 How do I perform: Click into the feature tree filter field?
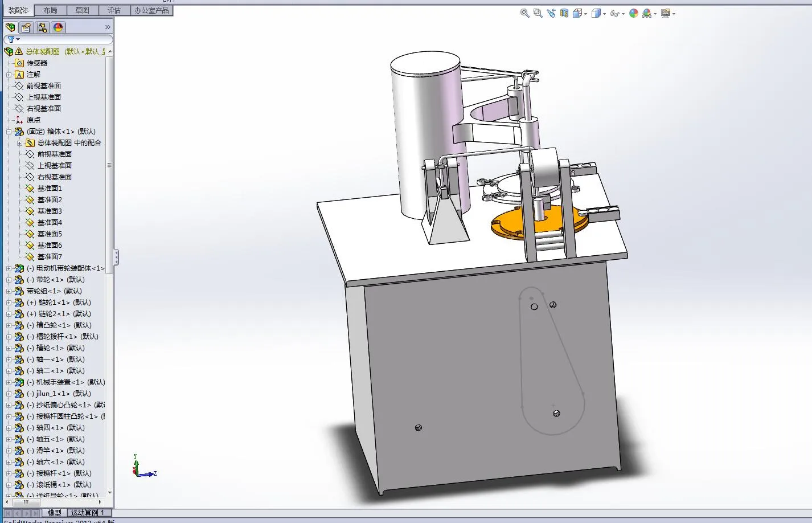point(58,39)
